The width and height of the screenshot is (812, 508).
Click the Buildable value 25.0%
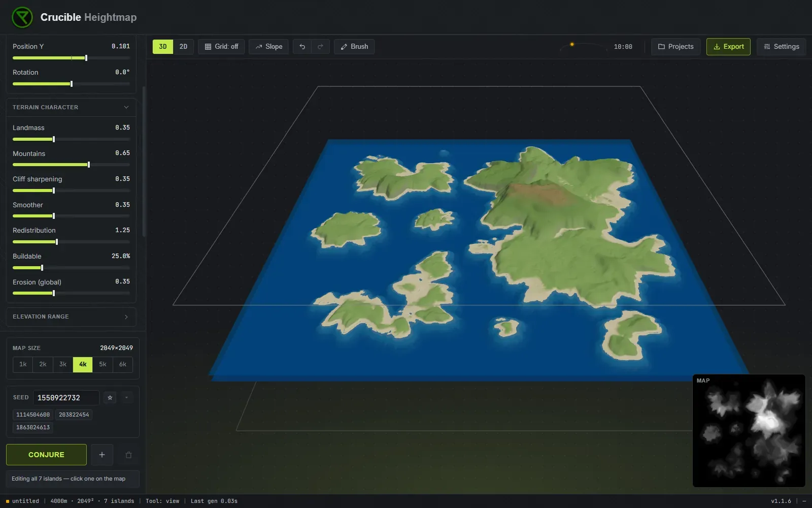[x=121, y=256]
